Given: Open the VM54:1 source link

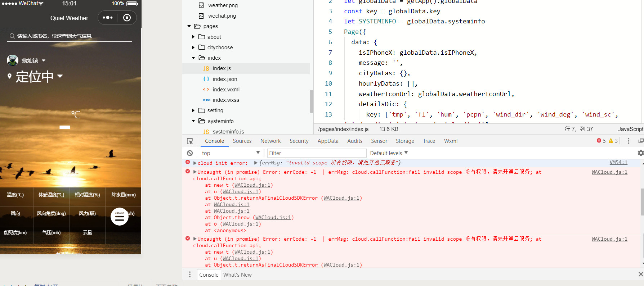Looking at the screenshot, I should point(618,163).
